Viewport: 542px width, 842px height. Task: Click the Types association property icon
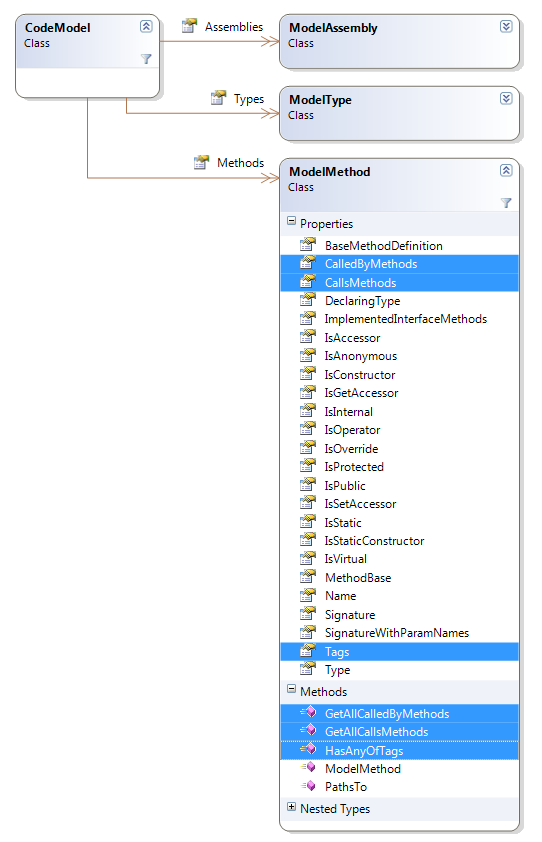[218, 98]
